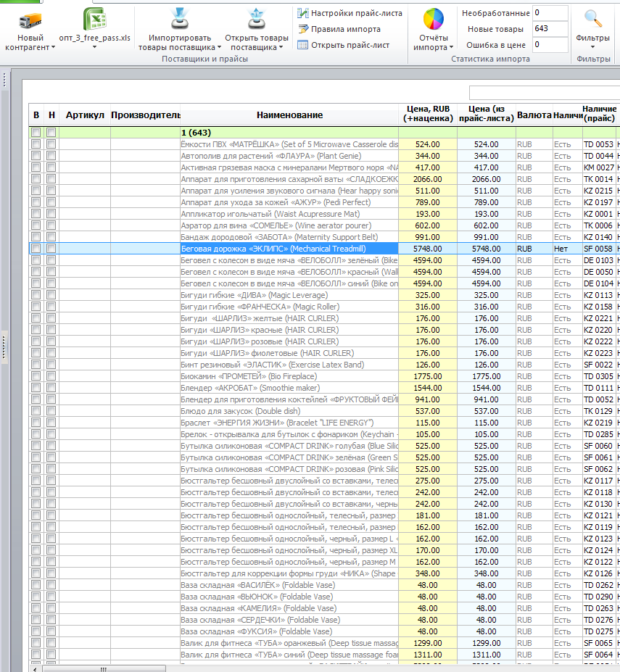Select Аппарат для ухода за кожей «АЖУР» row
The height and width of the screenshot is (672, 620).
[324, 202]
